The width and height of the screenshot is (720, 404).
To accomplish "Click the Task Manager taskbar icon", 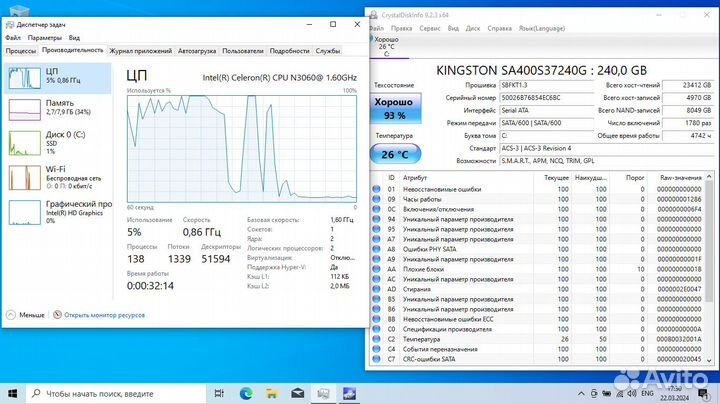I will (x=323, y=393).
